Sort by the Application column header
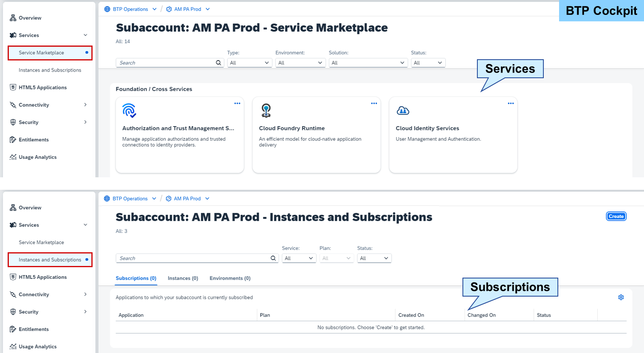644x353 pixels. pyautogui.click(x=131, y=315)
